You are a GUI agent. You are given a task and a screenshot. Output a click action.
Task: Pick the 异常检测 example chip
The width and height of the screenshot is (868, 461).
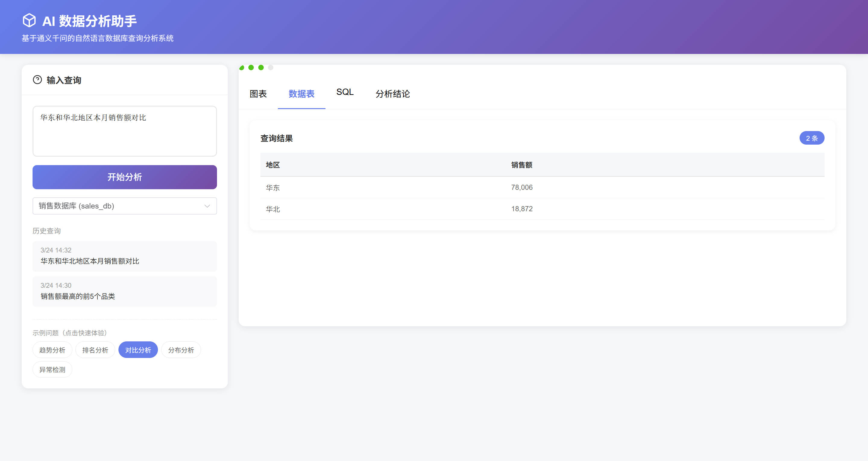coord(52,369)
